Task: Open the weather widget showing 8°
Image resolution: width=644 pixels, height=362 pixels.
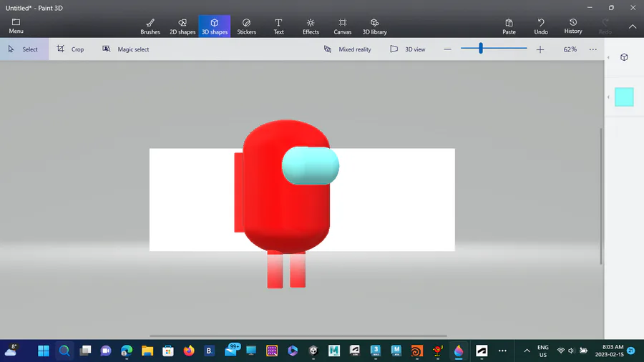Action: tap(11, 350)
